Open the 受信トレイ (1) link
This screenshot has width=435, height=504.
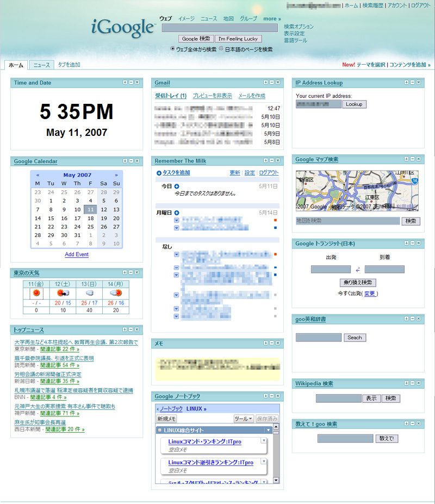click(171, 96)
